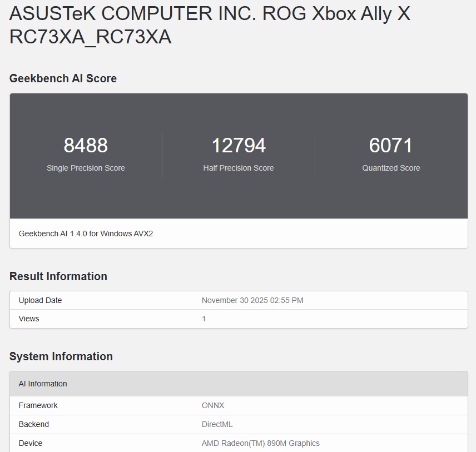Screen dimensions: 476x452
Task: Select the Device row label
Action: [x=31, y=443]
